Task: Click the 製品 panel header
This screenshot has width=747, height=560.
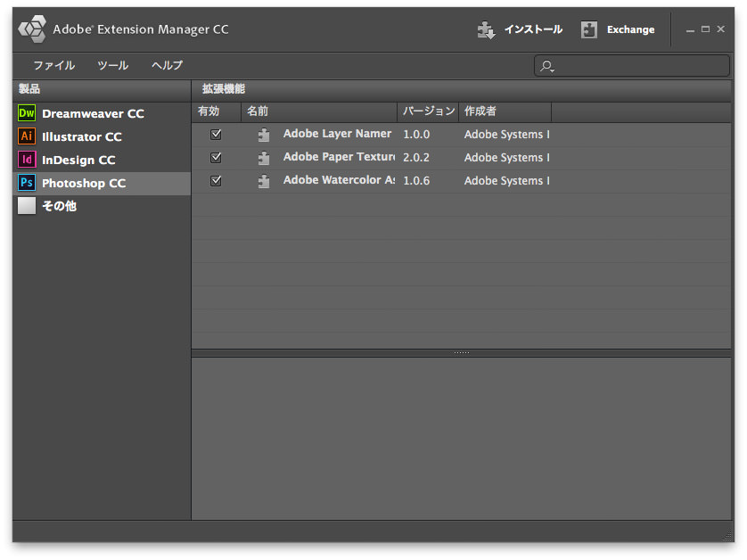Action: coord(102,89)
